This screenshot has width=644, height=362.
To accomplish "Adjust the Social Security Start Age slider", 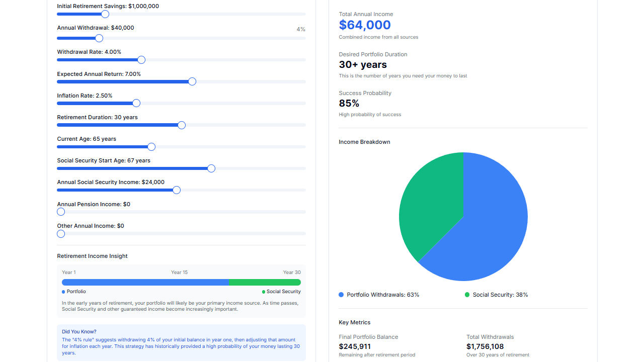I will click(x=211, y=168).
